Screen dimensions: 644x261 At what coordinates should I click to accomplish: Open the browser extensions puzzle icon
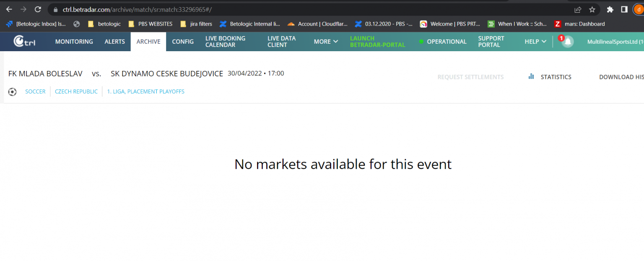pyautogui.click(x=610, y=9)
